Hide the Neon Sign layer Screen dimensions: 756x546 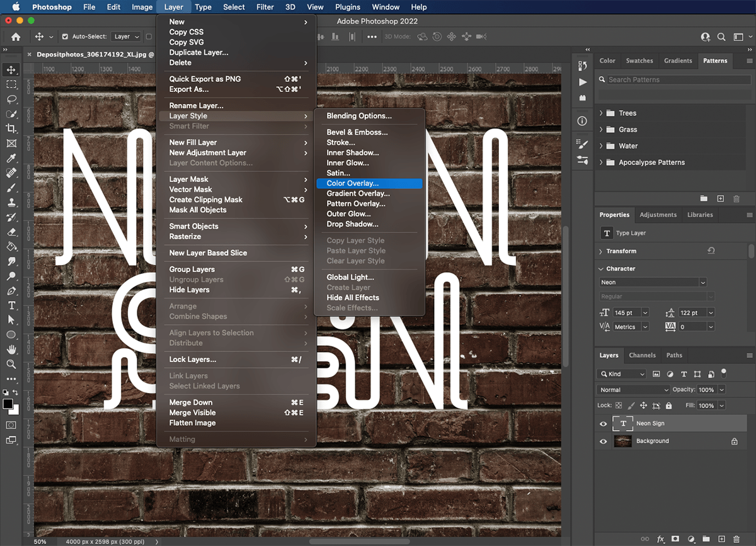(x=603, y=423)
